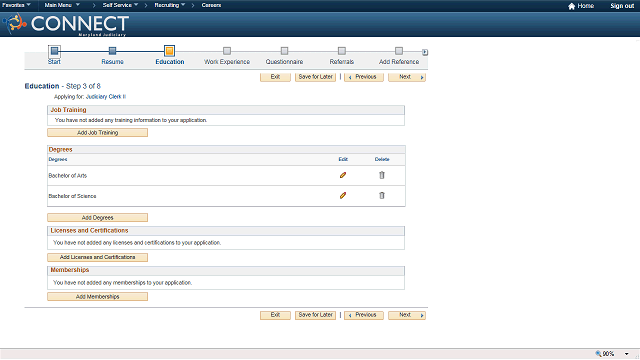
Task: Click the Add Reference step icon
Action: [x=399, y=51]
